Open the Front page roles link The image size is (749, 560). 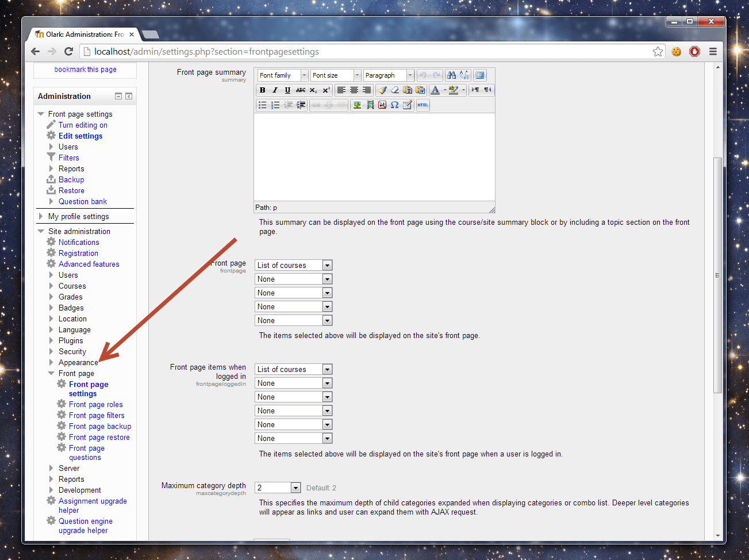click(x=95, y=404)
